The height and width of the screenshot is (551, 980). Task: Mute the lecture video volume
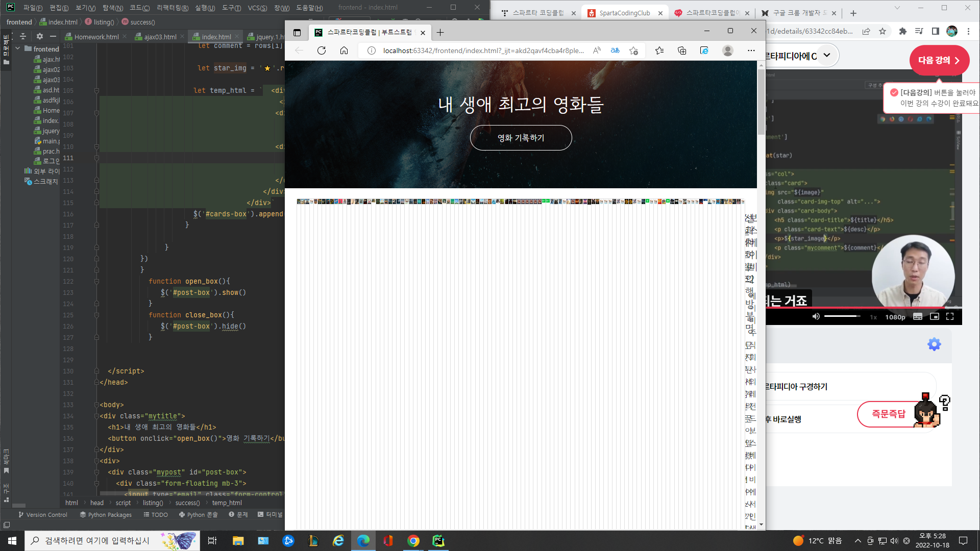coord(816,316)
